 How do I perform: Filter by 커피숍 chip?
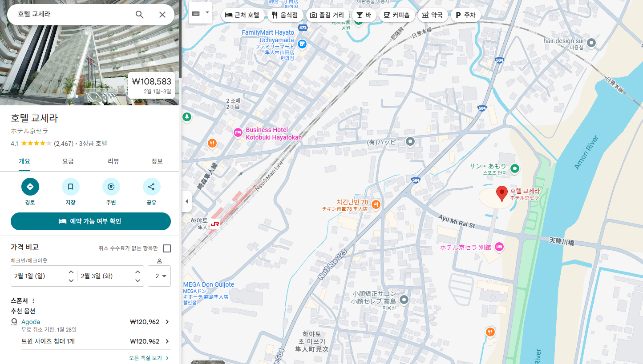[x=397, y=15]
